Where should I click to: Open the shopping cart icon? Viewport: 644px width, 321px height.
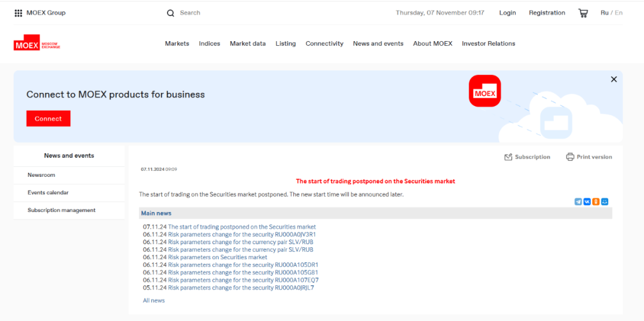tap(583, 13)
